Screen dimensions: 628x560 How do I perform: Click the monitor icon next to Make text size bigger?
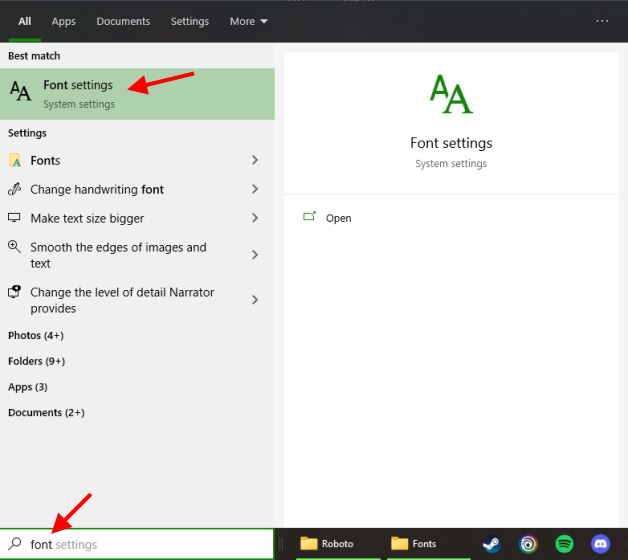pos(14,218)
